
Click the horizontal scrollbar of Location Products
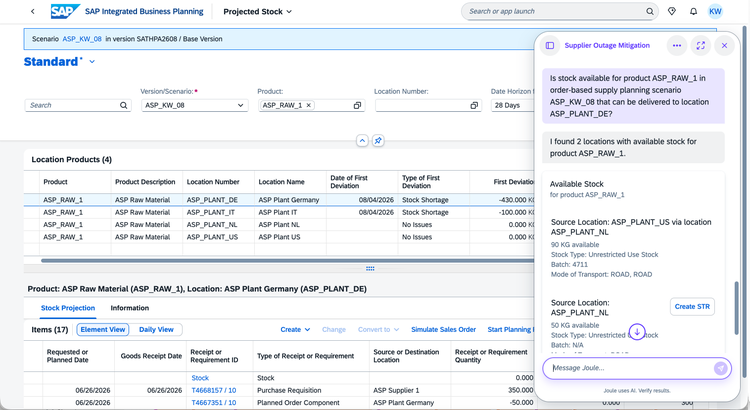pos(287,261)
